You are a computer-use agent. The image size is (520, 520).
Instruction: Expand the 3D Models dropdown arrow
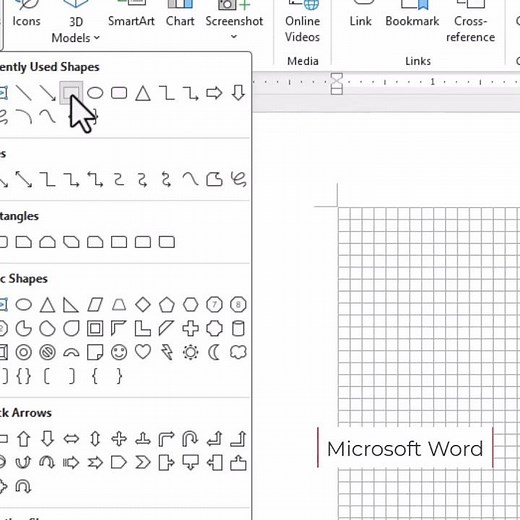pos(97,38)
